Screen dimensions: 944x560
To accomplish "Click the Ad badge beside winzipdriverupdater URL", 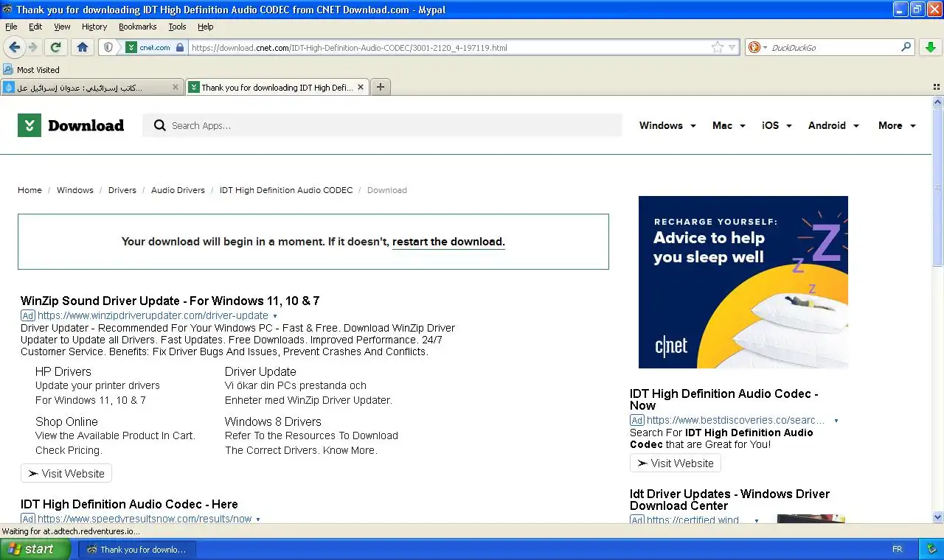I will click(x=28, y=315).
